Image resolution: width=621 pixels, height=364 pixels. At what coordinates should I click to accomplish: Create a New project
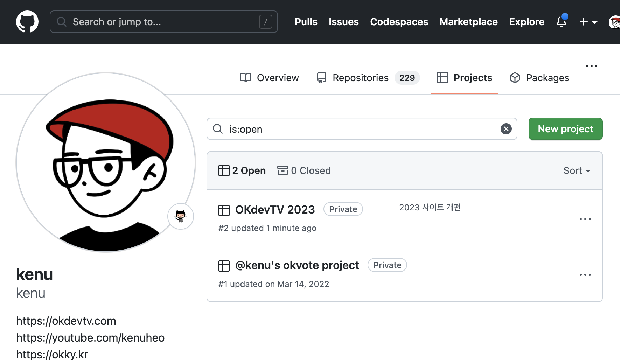(x=565, y=129)
